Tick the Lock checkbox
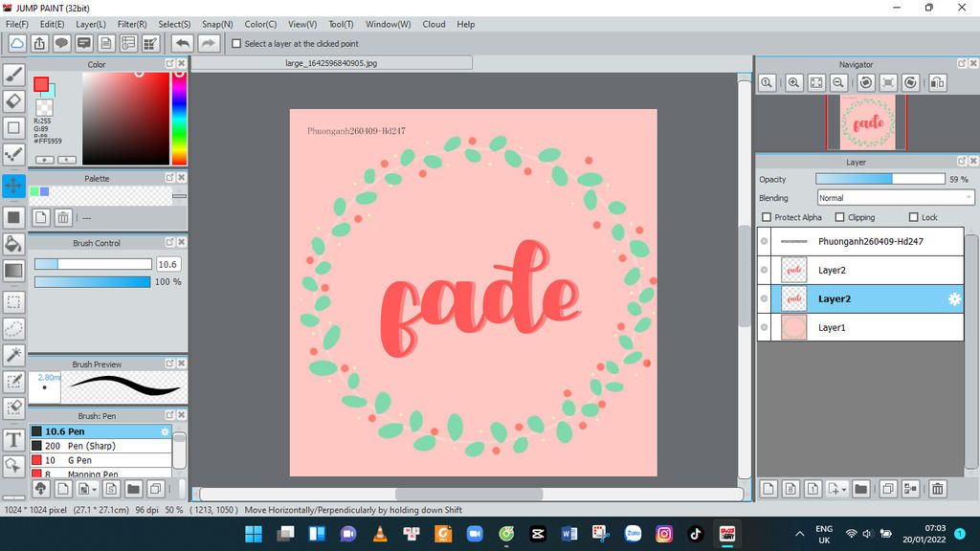Screen dimensions: 980x551 (x=914, y=217)
